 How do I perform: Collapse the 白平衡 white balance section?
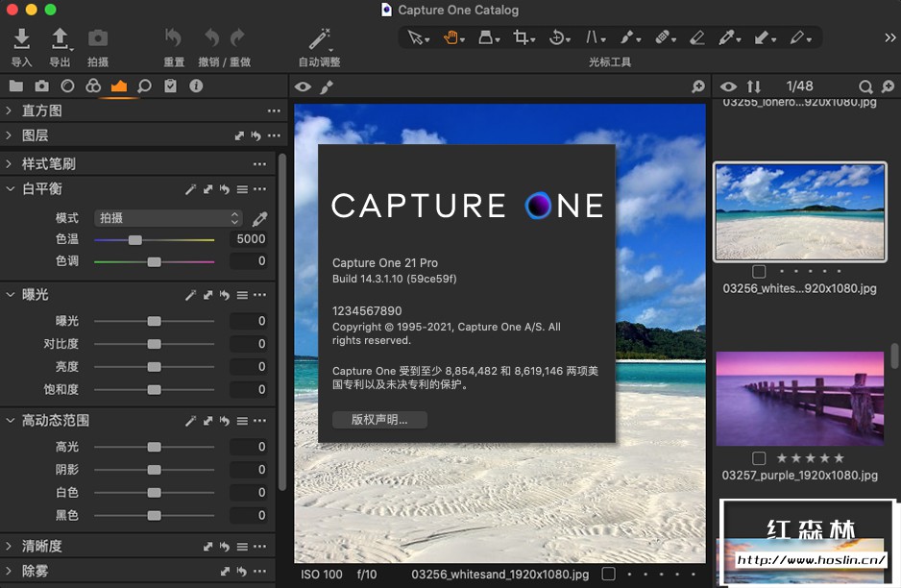pos(10,189)
